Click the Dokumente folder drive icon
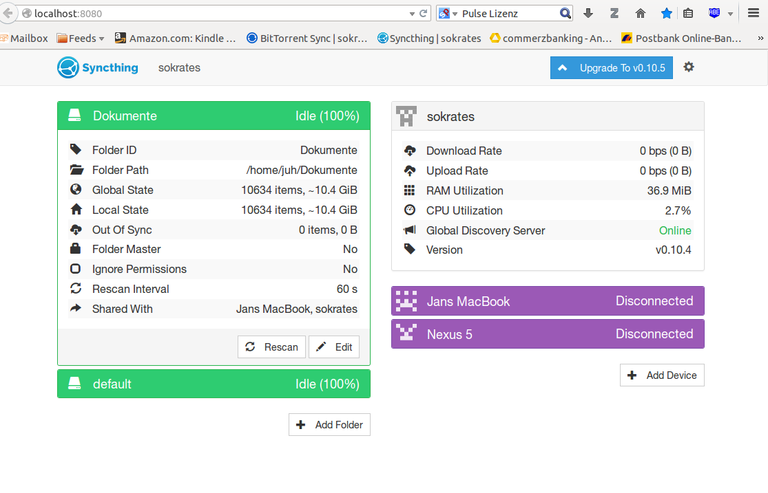 tap(74, 116)
